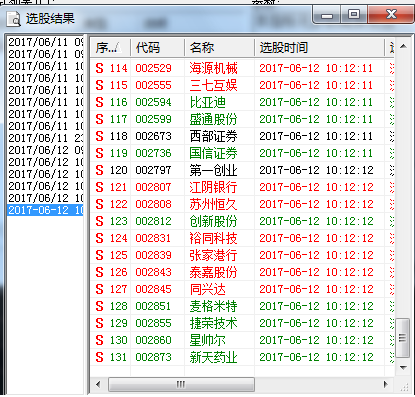Click the selection time in row 124
Screen dimensions: 415x397
tap(316, 238)
